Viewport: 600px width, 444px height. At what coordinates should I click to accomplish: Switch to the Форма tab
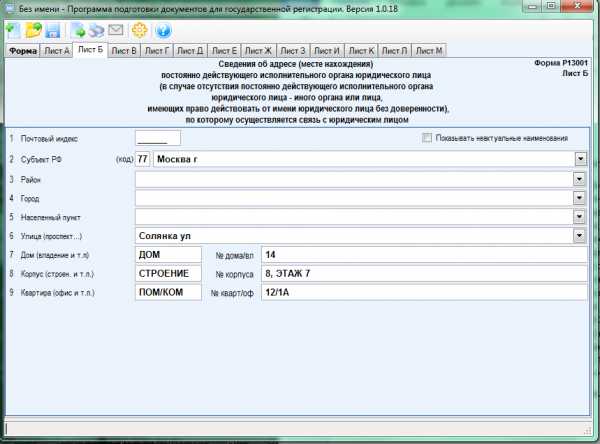[x=23, y=51]
